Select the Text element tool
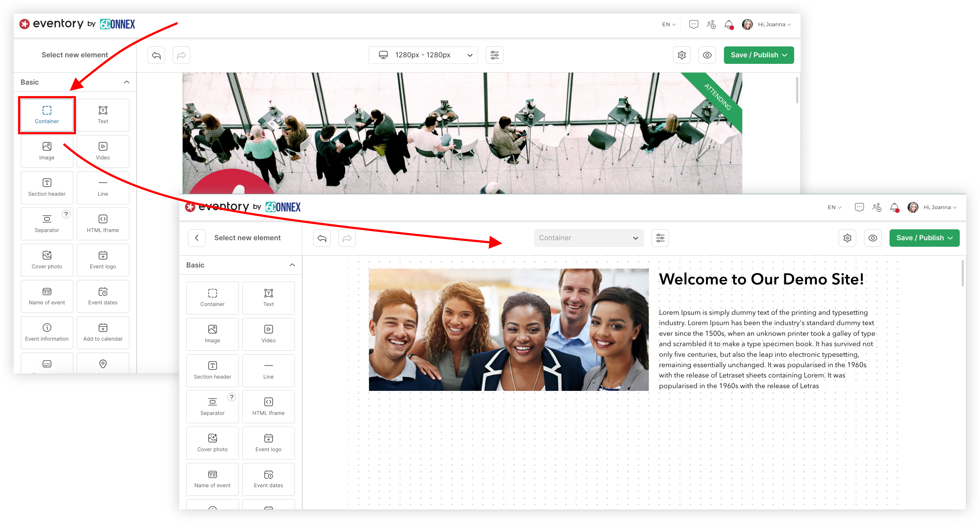The width and height of the screenshot is (980, 523). (x=102, y=113)
